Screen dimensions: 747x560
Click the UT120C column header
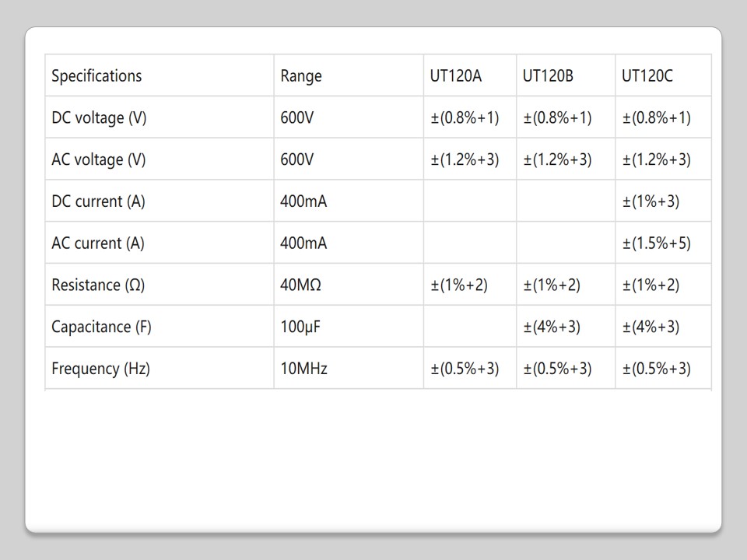tap(647, 76)
